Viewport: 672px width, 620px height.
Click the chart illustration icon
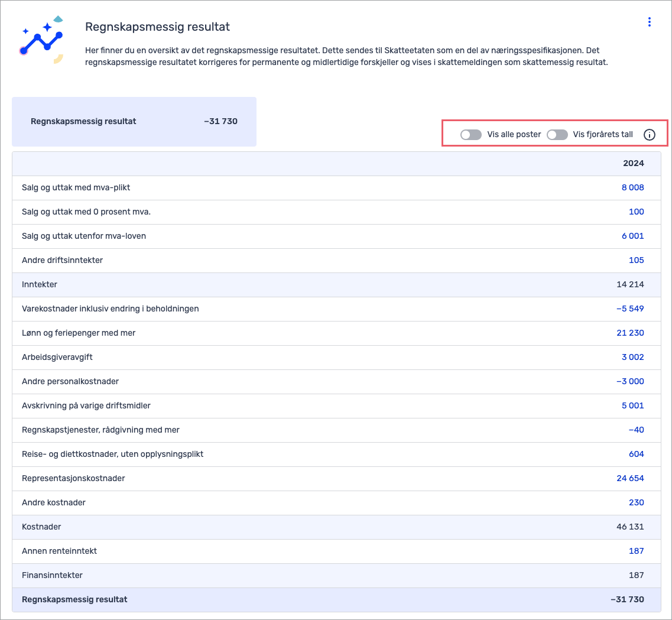41,40
